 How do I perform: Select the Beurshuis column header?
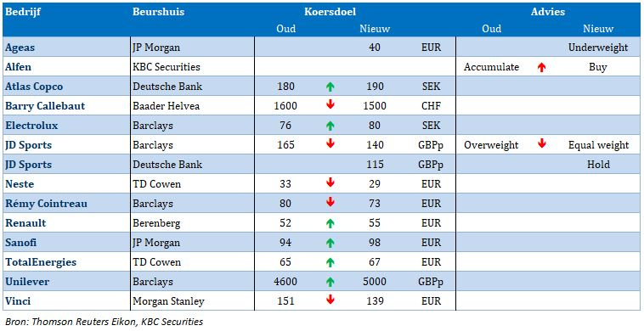pyautogui.click(x=158, y=12)
